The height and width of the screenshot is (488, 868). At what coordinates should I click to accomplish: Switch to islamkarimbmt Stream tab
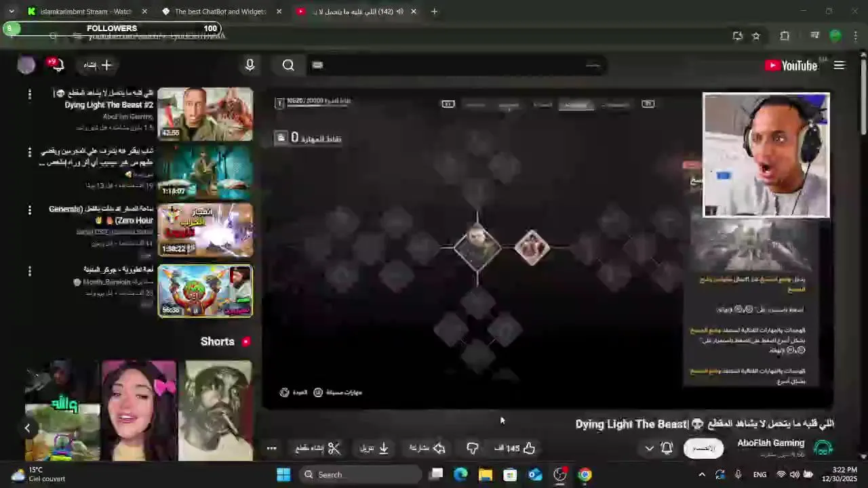(x=86, y=12)
